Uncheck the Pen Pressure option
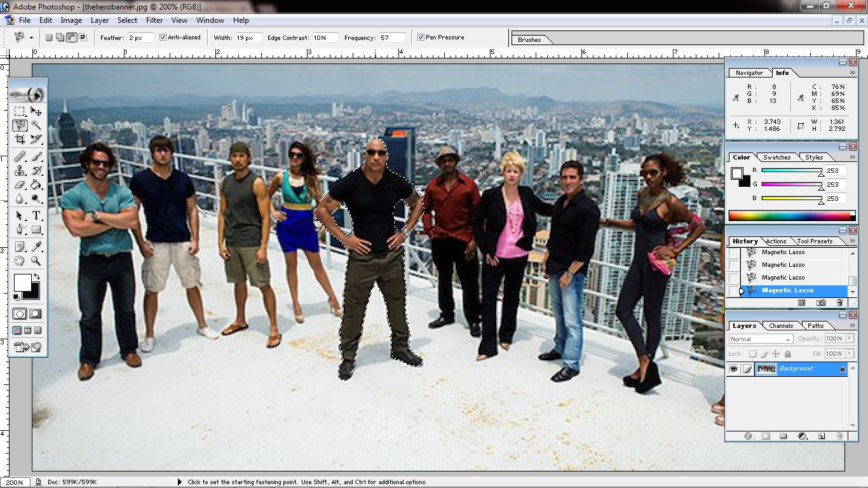The image size is (868, 488). [x=421, y=37]
